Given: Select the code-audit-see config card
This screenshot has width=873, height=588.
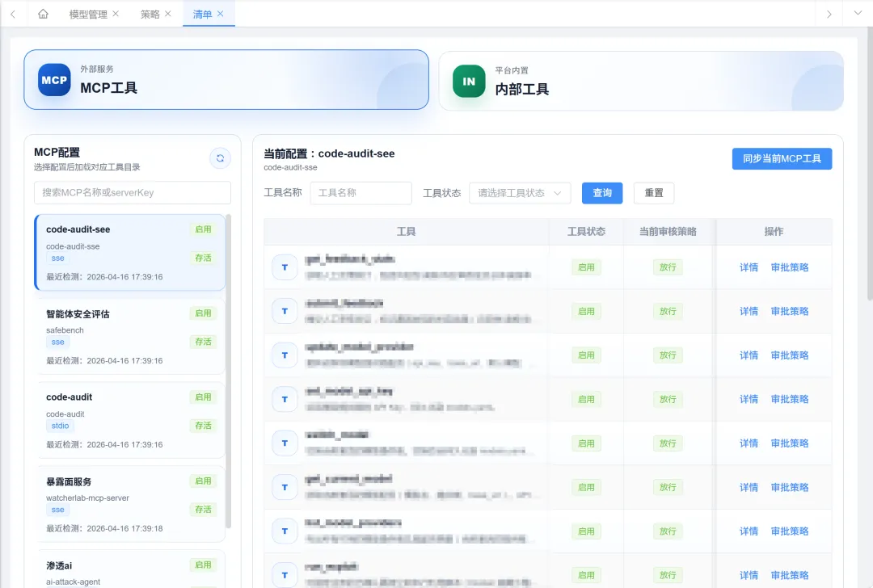Looking at the screenshot, I should pyautogui.click(x=129, y=253).
